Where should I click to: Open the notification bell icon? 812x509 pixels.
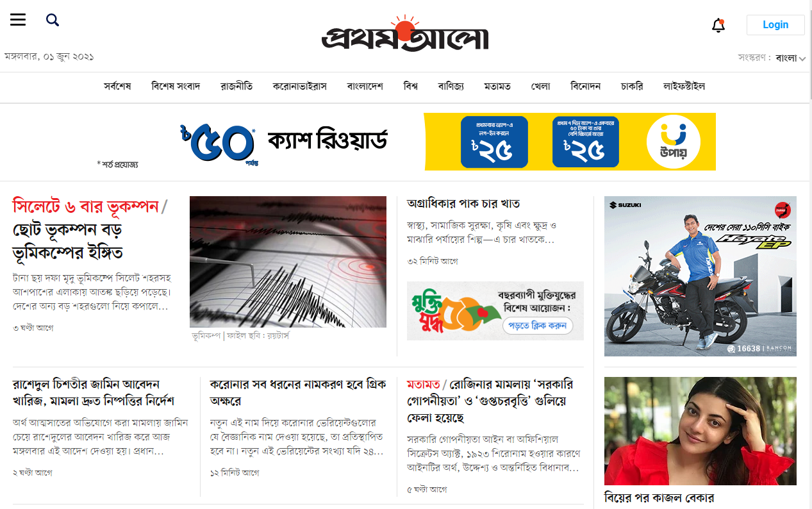[718, 26]
